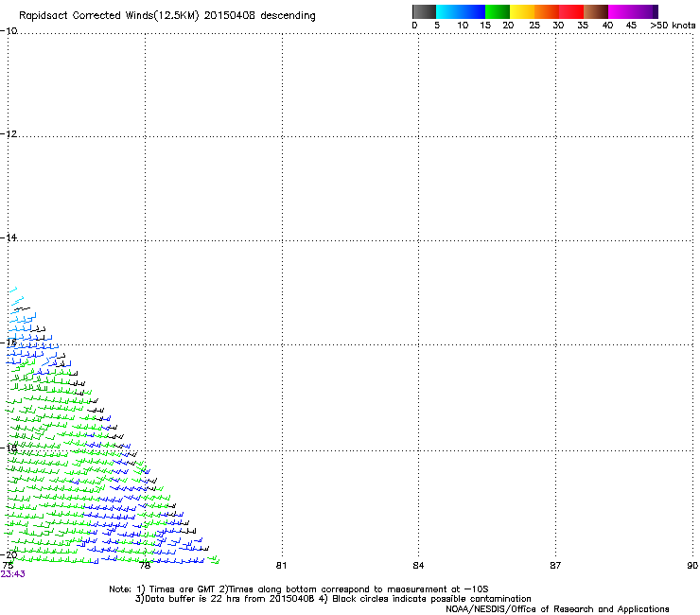The width and height of the screenshot is (700, 615).
Task: Click the latitude label '-10'
Action: (9, 30)
